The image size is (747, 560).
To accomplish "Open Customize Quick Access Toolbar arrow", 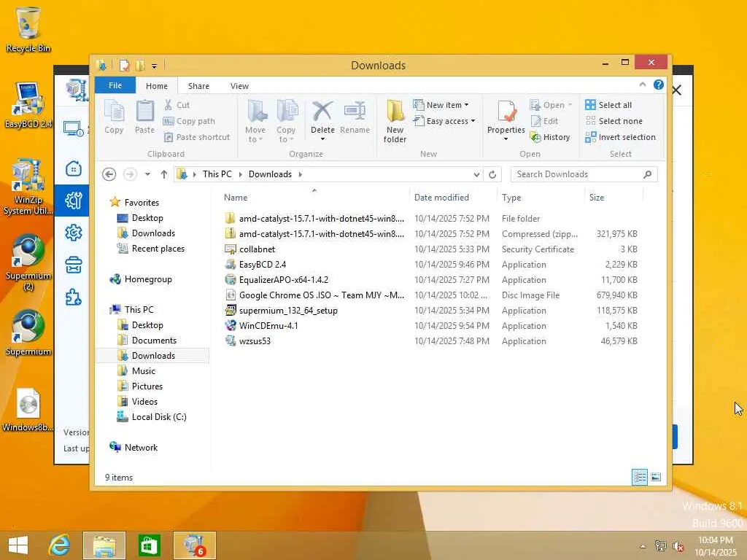I will point(154,66).
